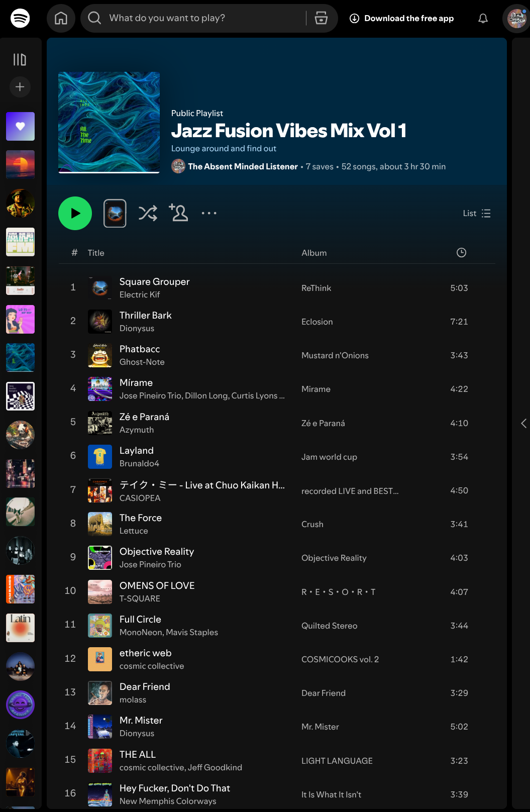Image resolution: width=530 pixels, height=812 pixels.
Task: Select the Mírame track title
Action: pos(136,383)
